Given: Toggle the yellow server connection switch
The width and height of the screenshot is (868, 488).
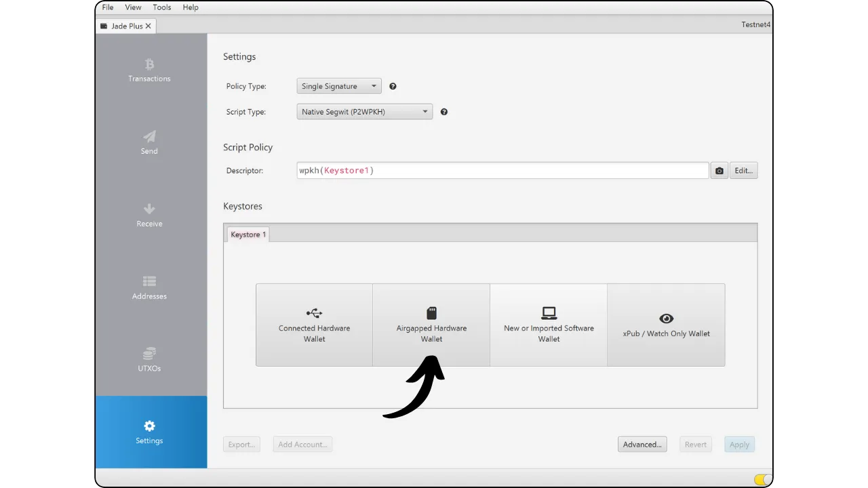Looking at the screenshot, I should [762, 480].
